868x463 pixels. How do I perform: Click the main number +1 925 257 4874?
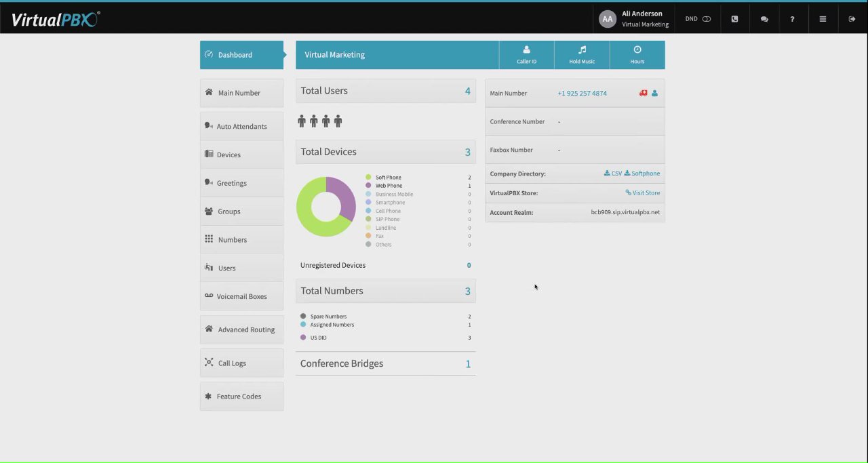[582, 94]
